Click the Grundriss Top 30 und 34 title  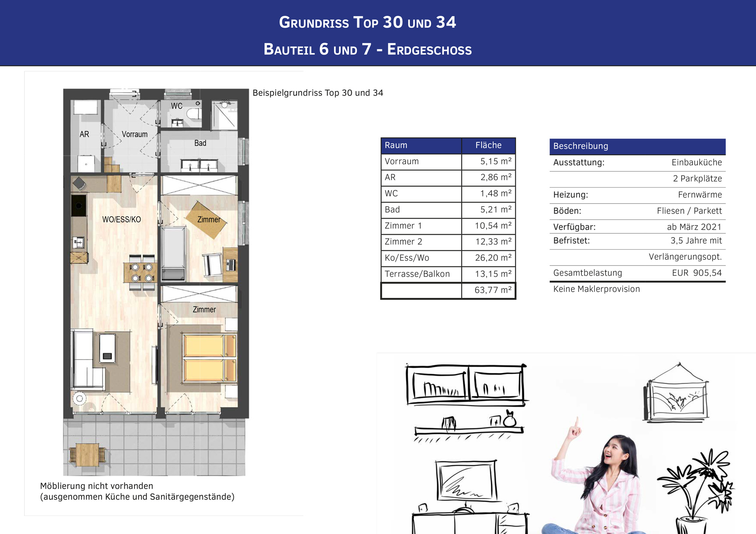click(x=367, y=23)
